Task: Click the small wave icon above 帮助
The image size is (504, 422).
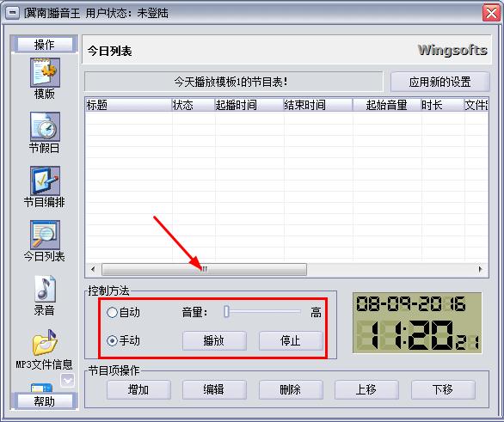Action: coord(67,381)
